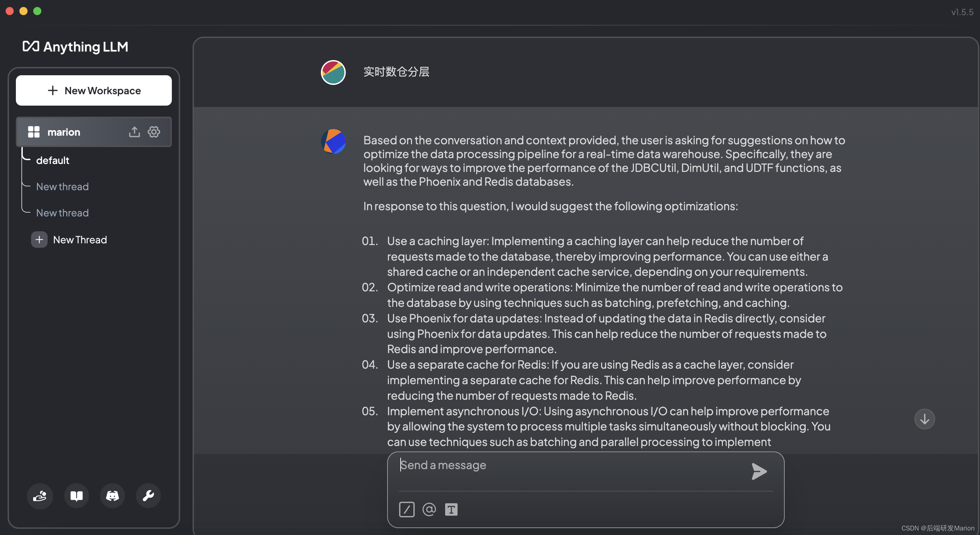Image resolution: width=980 pixels, height=535 pixels.
Task: Open marion workspace settings gear
Action: pyautogui.click(x=154, y=132)
